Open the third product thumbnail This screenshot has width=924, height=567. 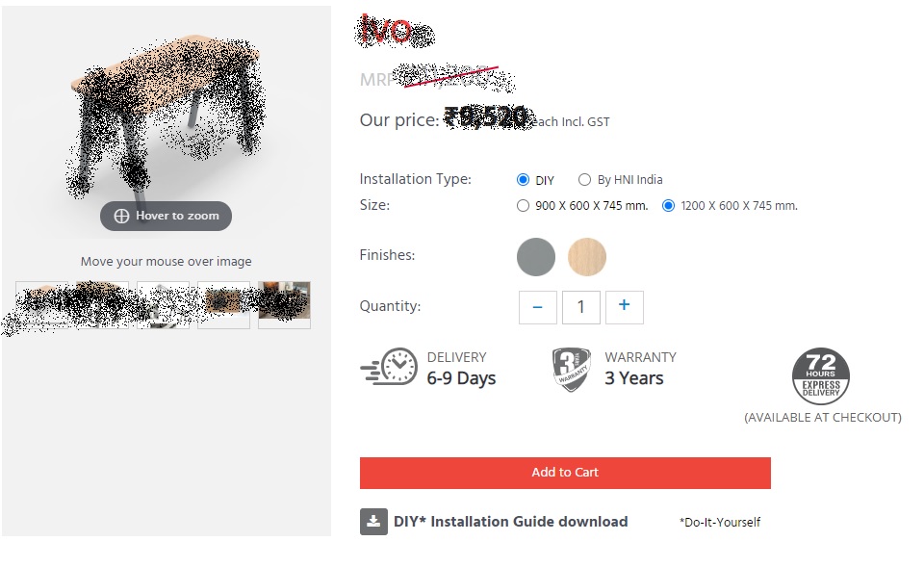(164, 305)
